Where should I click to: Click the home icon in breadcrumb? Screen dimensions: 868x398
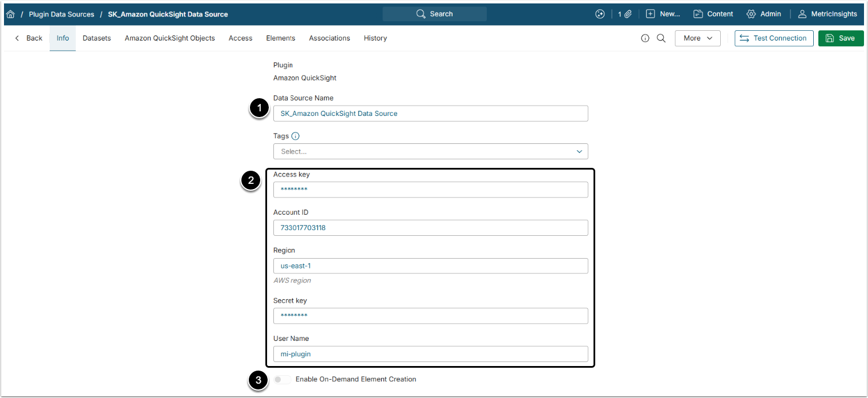point(10,14)
